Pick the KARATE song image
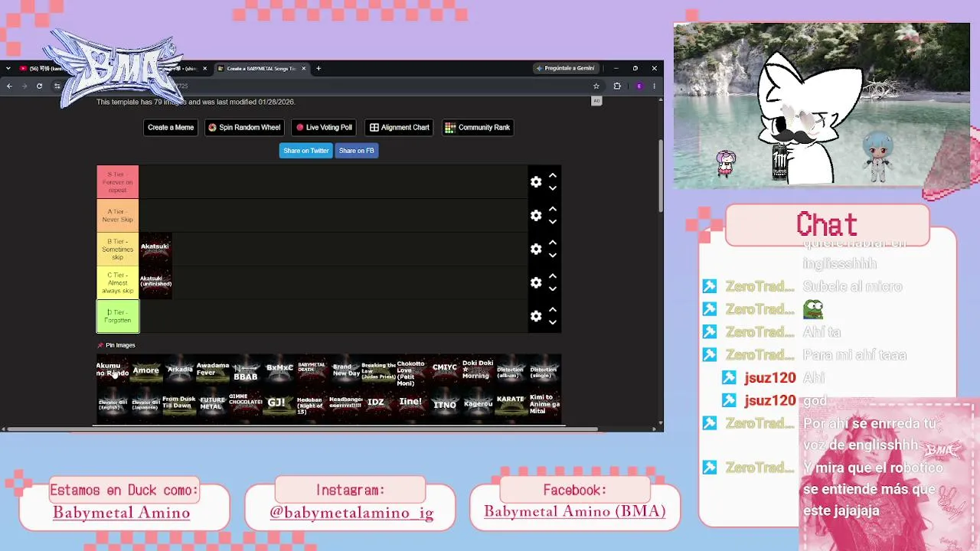The height and width of the screenshot is (551, 980). coord(511,403)
